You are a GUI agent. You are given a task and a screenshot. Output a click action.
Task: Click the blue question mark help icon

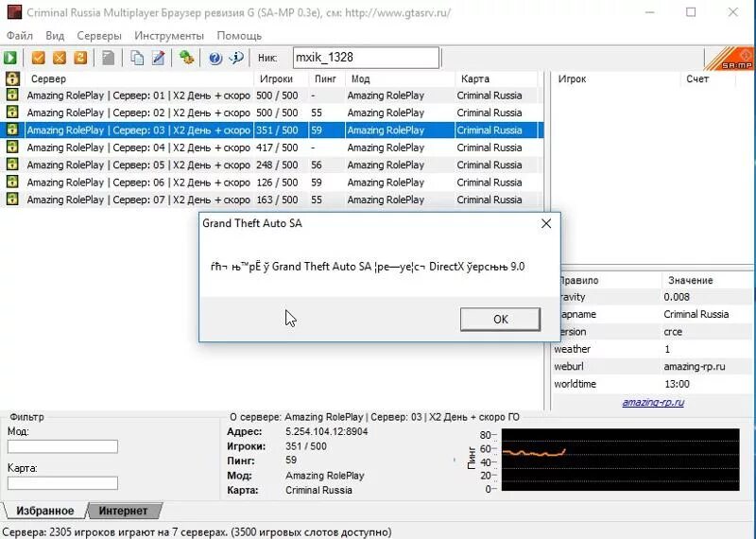(215, 58)
